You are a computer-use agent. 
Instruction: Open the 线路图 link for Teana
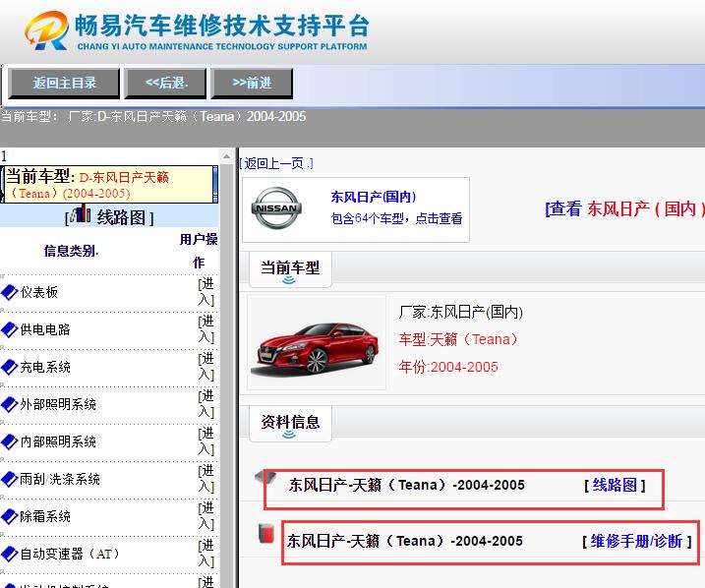615,485
